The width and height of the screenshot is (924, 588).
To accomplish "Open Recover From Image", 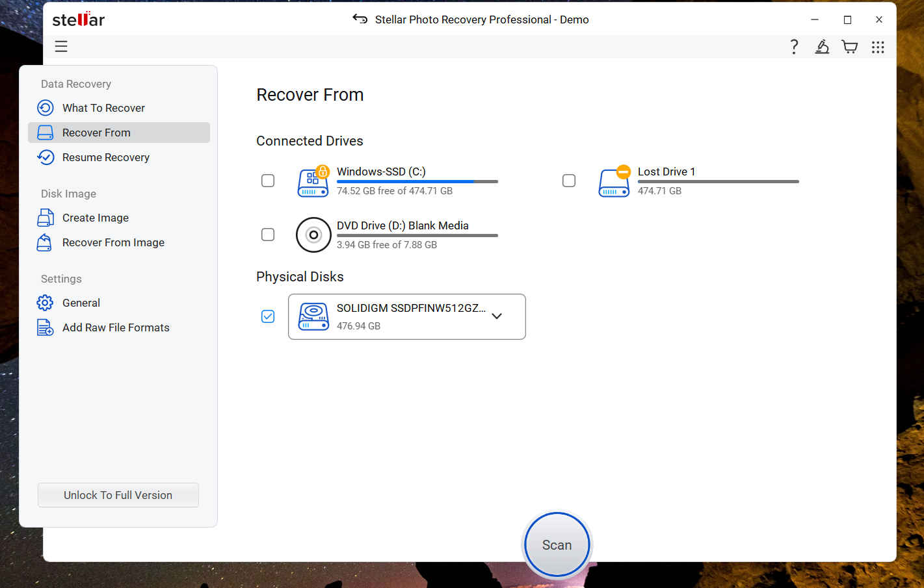I will tap(119, 242).
